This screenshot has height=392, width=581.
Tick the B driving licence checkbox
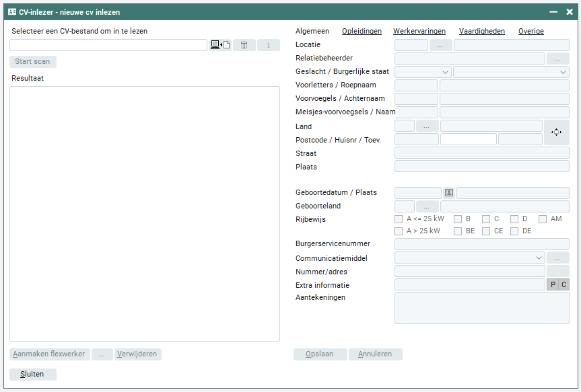[458, 219]
